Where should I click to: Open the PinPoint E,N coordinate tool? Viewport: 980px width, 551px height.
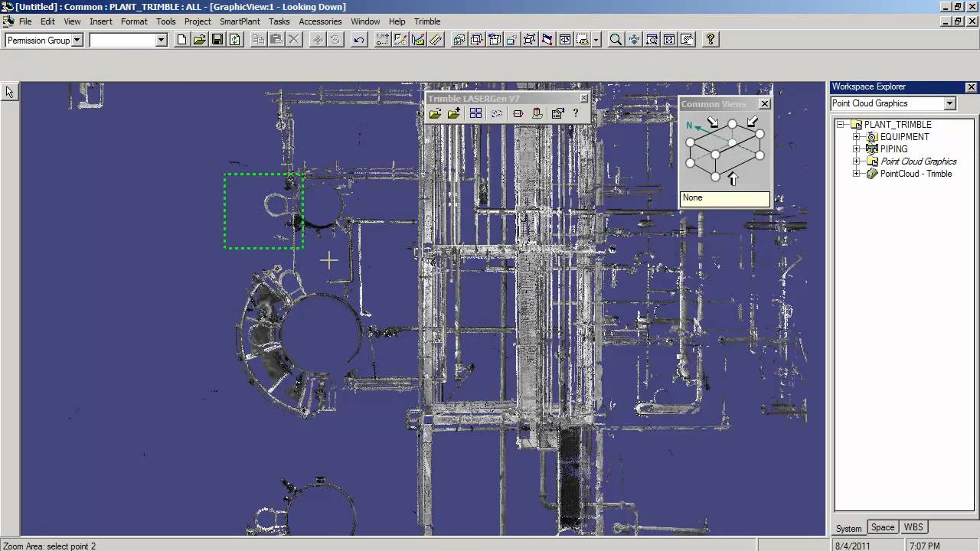[382, 40]
